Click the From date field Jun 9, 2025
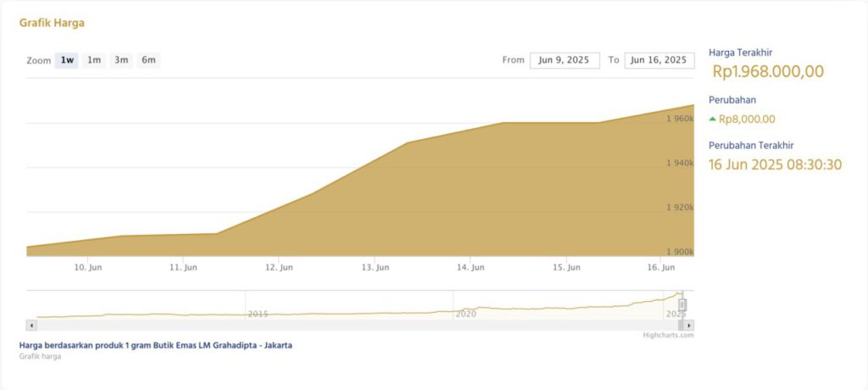The height and width of the screenshot is (390, 868). coord(565,60)
